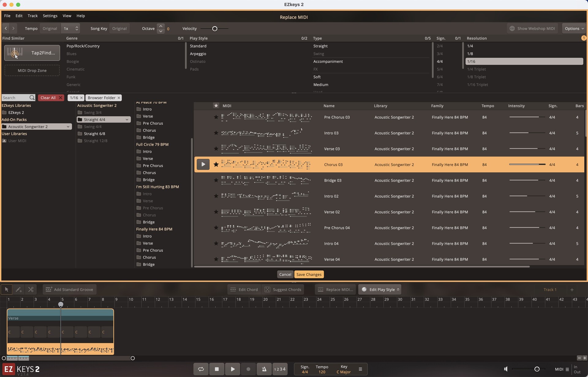588x377 pixels.
Task: Add new track with plus icon
Action: click(572, 289)
